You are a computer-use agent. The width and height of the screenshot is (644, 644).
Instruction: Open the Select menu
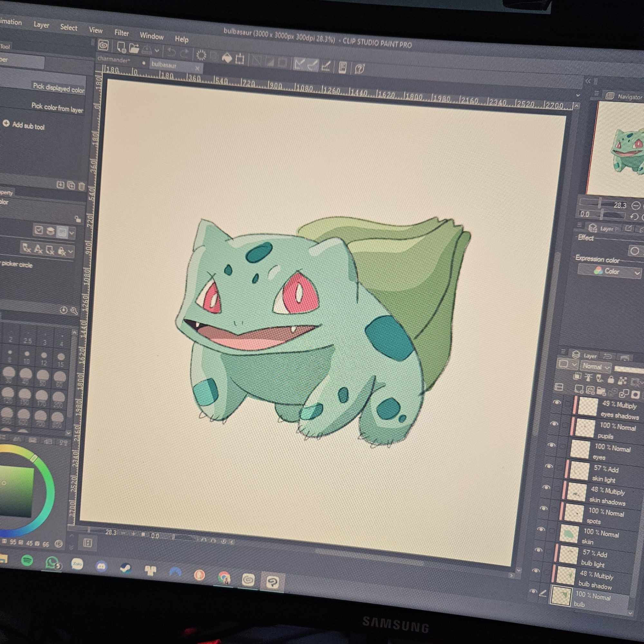point(69,28)
